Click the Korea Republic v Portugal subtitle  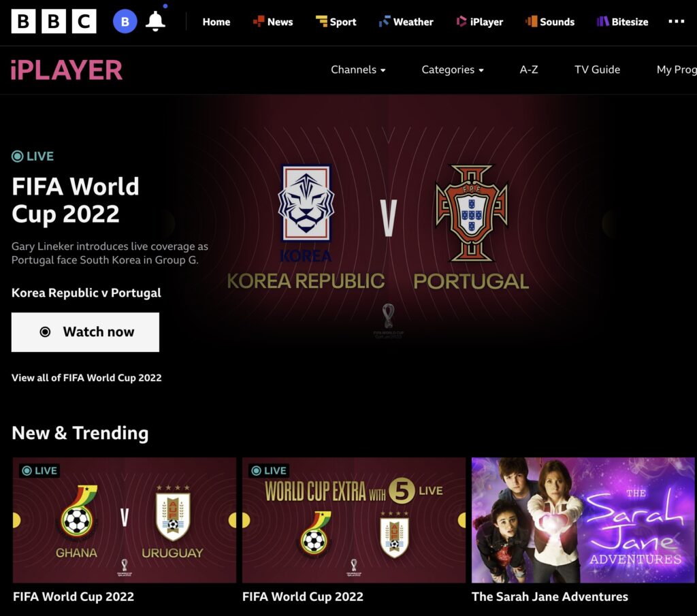[x=86, y=293]
